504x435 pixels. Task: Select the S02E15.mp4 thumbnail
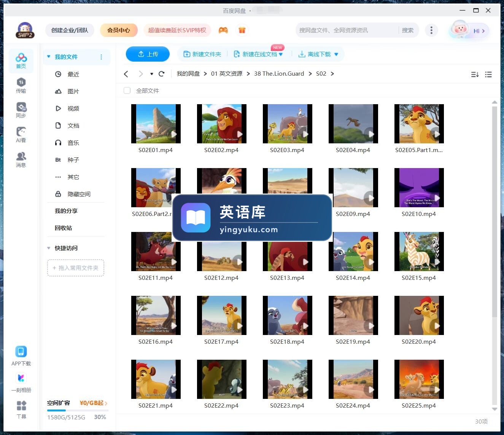pos(419,251)
